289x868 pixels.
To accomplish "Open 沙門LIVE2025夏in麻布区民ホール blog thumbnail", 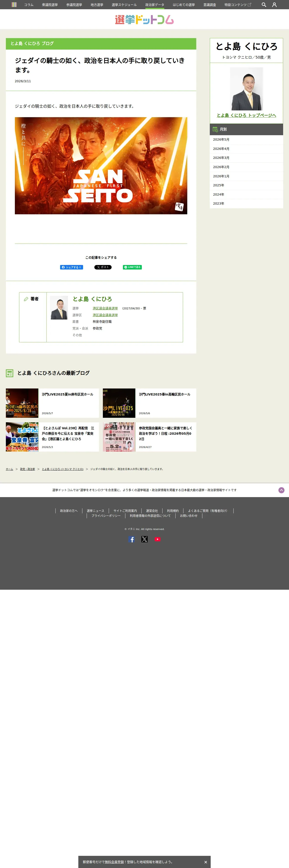I will coord(22,403).
